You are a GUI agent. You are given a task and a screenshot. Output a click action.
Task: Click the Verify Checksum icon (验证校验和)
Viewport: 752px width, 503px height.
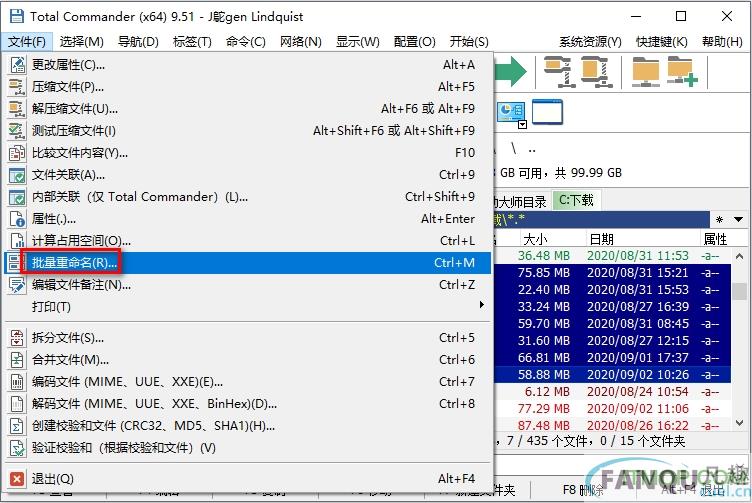coord(17,448)
